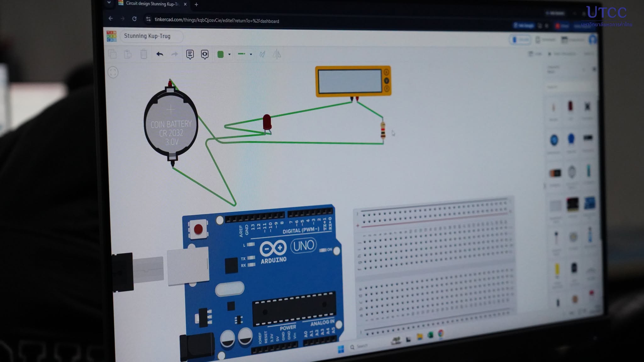Select the bottom mode button on multimeter
Viewport: 644px width, 362px height.
pos(387,89)
